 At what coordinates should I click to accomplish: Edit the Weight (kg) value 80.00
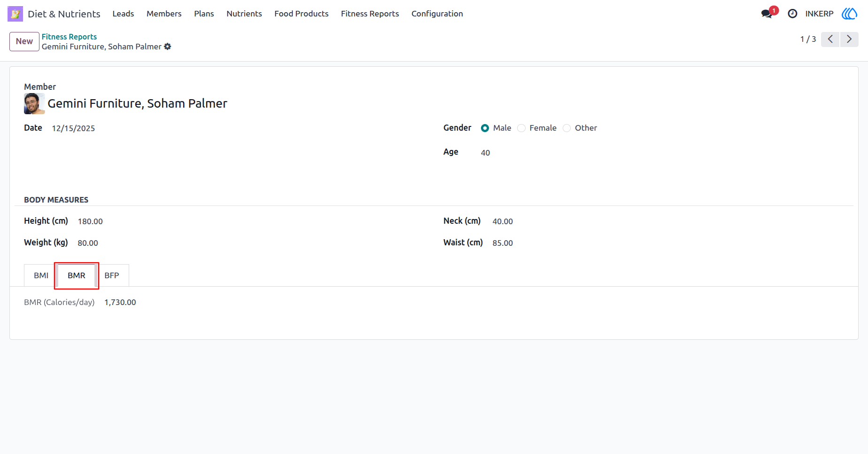coord(88,243)
